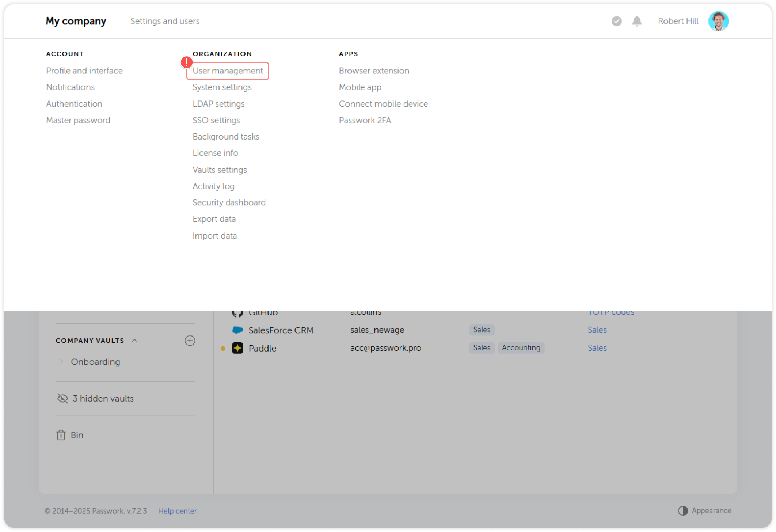
Task: Open the Bin via the trash icon
Action: click(x=61, y=435)
